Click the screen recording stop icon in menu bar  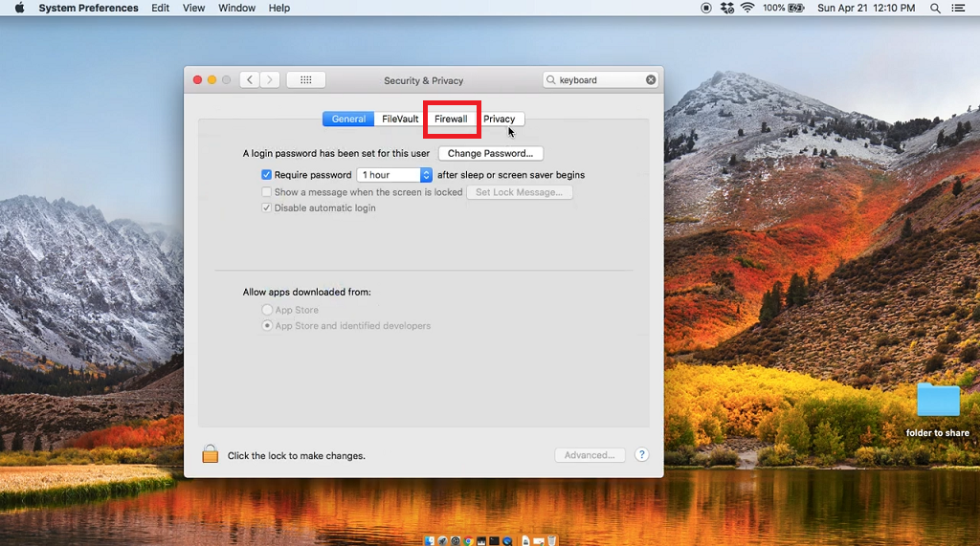click(705, 8)
